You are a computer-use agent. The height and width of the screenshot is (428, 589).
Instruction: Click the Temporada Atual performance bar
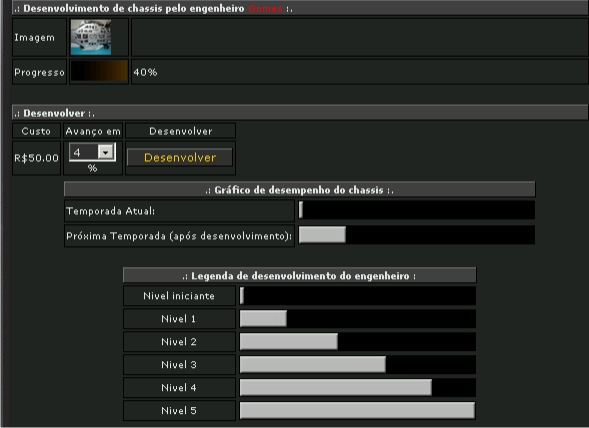pos(417,210)
